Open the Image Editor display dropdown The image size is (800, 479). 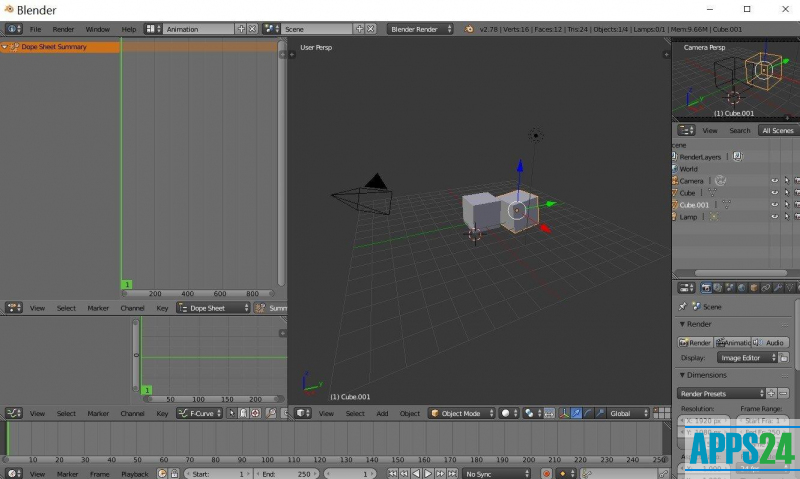tap(747, 358)
